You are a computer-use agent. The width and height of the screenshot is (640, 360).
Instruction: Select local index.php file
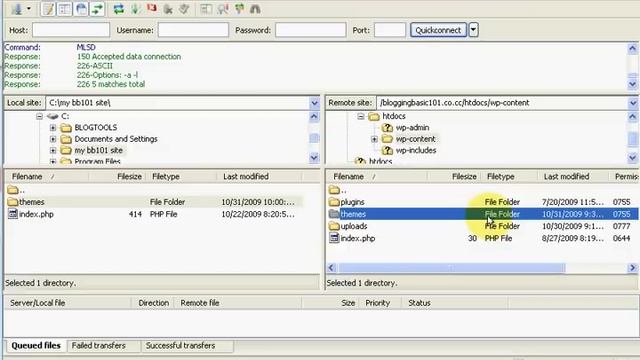36,214
